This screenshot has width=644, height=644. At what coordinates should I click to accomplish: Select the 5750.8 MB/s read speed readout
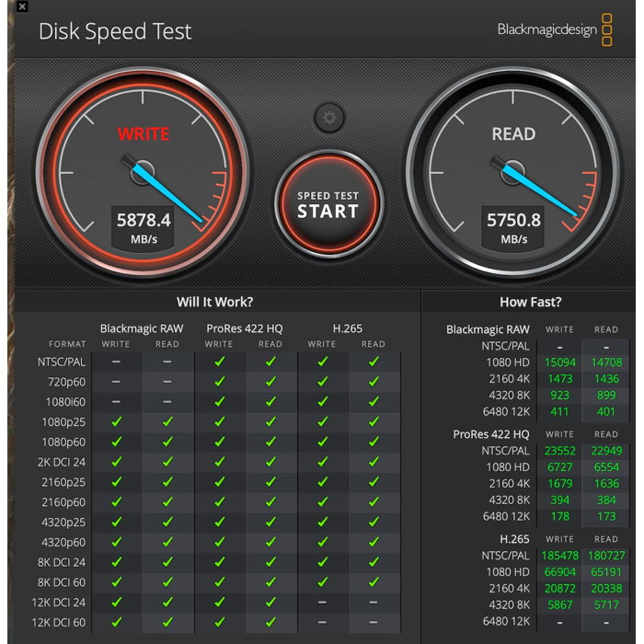[x=513, y=220]
